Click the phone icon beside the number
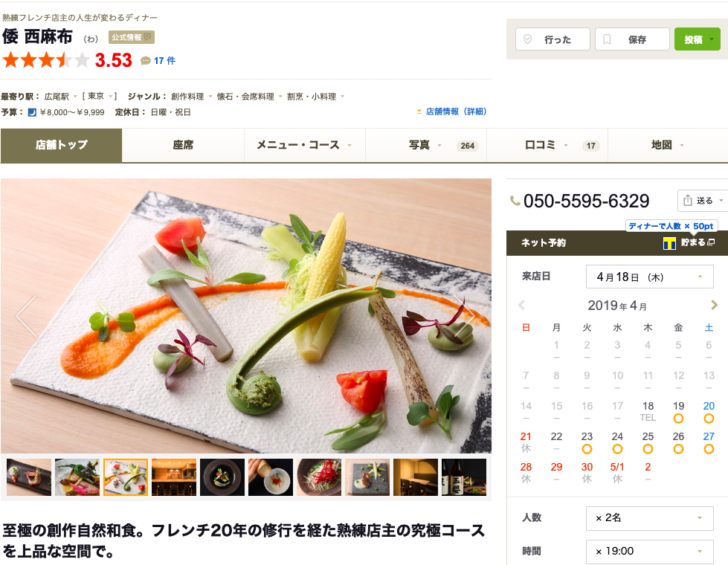The height and width of the screenshot is (565, 728). click(x=515, y=201)
